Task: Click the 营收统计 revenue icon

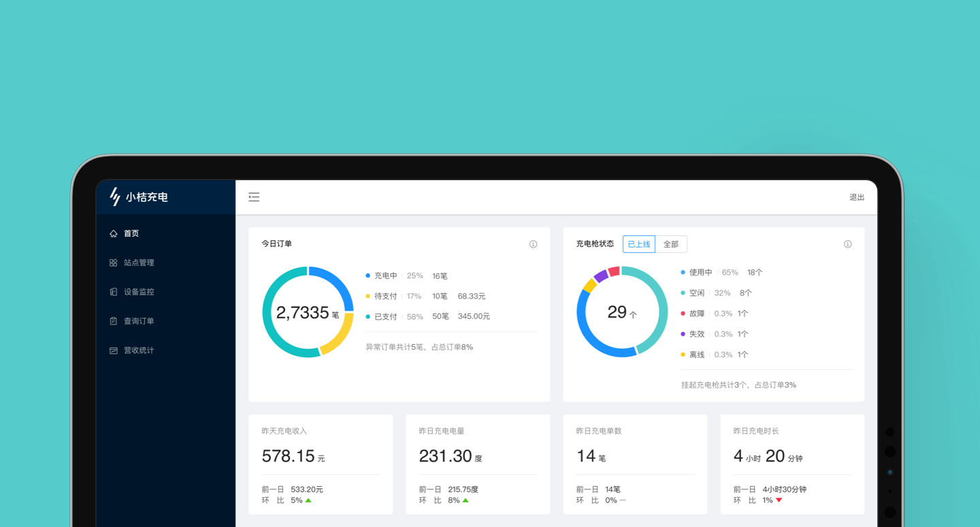Action: (x=114, y=351)
